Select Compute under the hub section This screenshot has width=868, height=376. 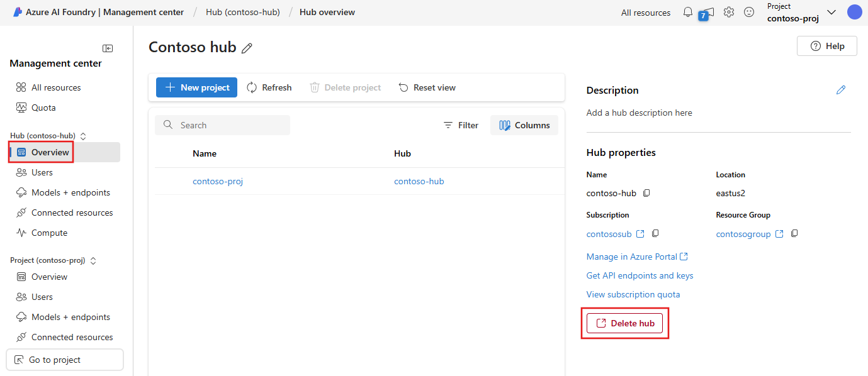(49, 233)
